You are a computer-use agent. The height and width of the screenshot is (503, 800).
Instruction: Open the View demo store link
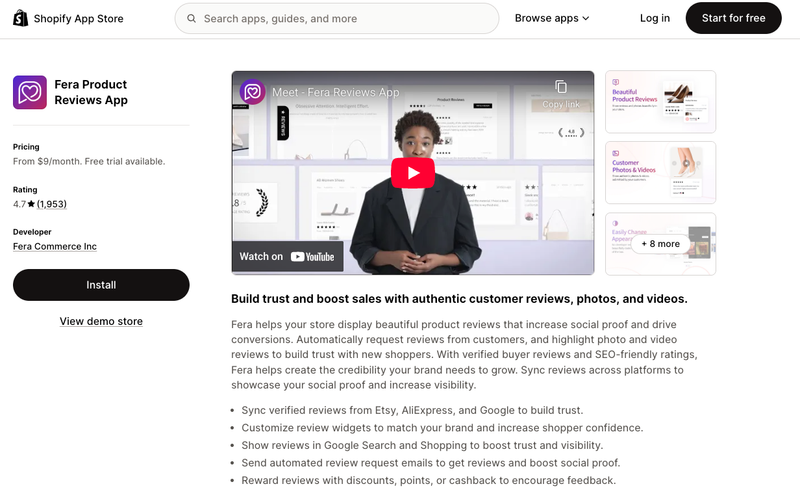point(101,321)
